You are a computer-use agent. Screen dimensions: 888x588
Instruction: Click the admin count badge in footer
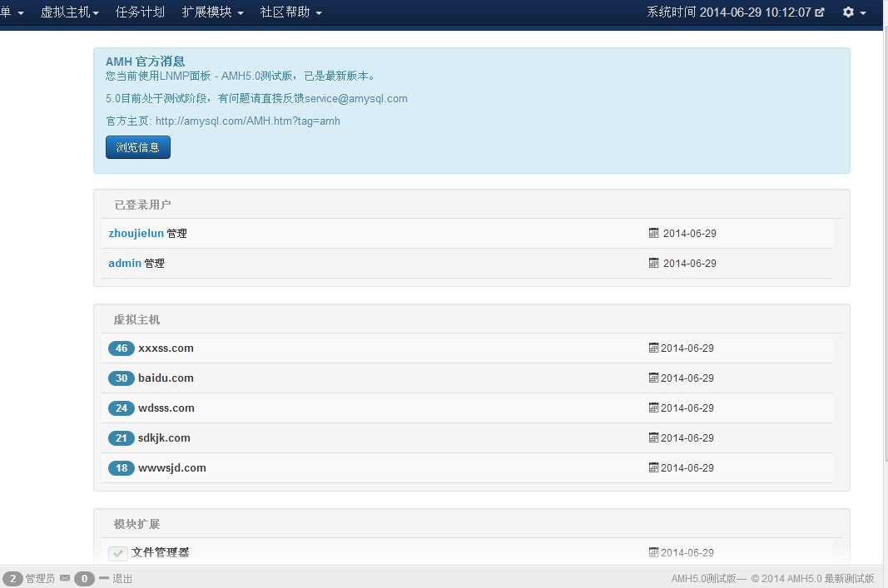(x=12, y=579)
